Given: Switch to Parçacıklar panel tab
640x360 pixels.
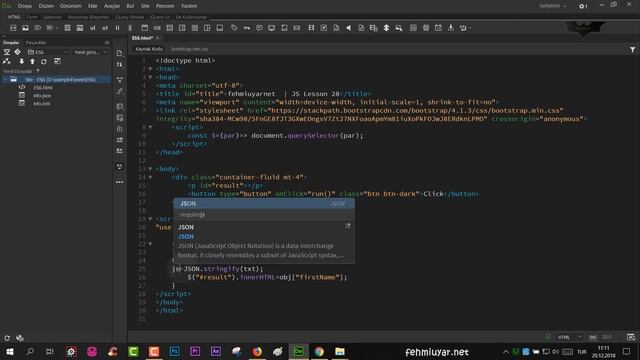Looking at the screenshot, I should (x=36, y=42).
